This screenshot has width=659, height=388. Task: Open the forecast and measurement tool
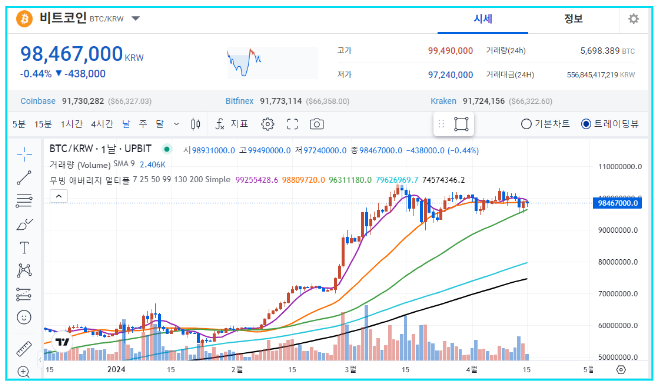(x=24, y=294)
